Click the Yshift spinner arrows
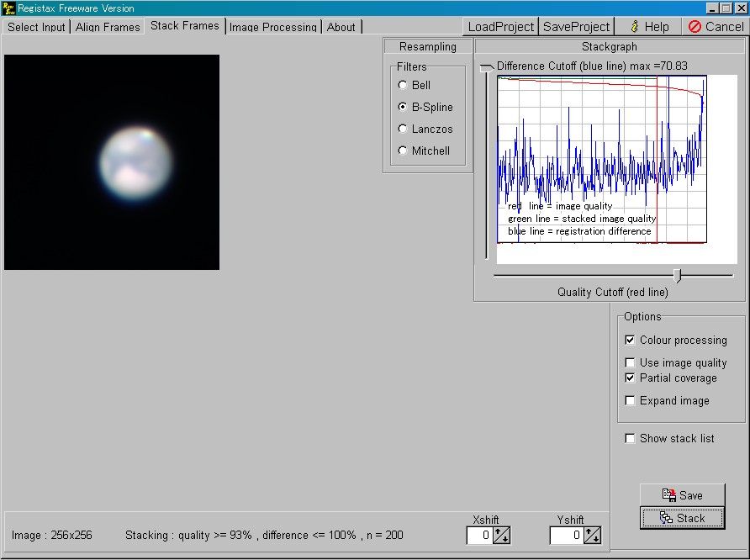This screenshot has height=560, width=750. (x=592, y=536)
